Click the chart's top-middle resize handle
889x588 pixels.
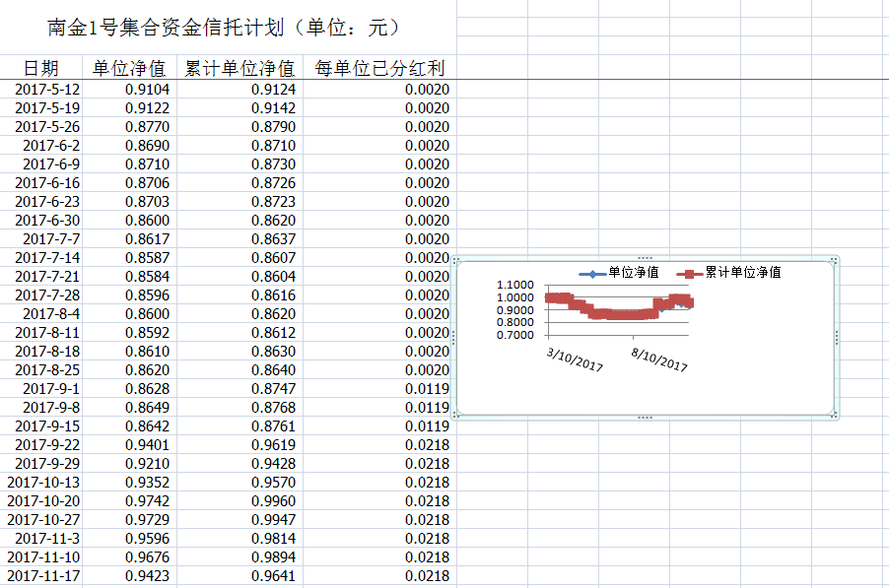point(646,258)
